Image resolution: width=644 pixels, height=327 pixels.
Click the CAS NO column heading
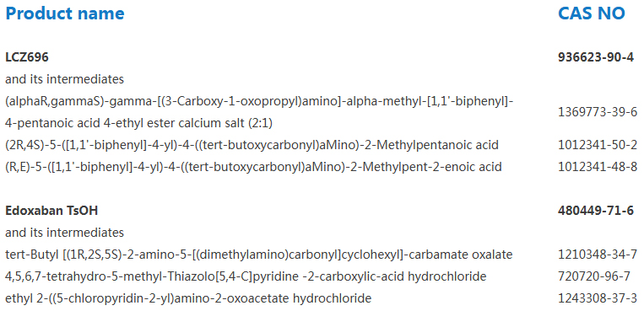[x=592, y=13]
